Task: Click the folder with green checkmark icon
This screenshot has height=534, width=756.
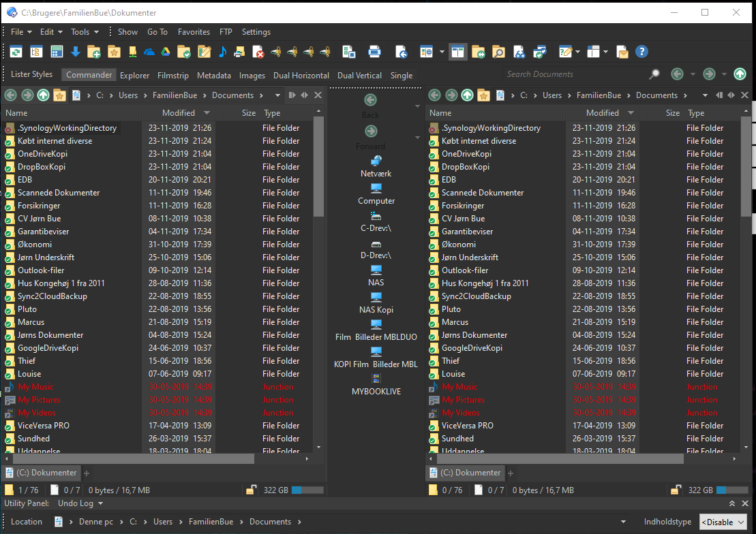Action: [x=184, y=52]
